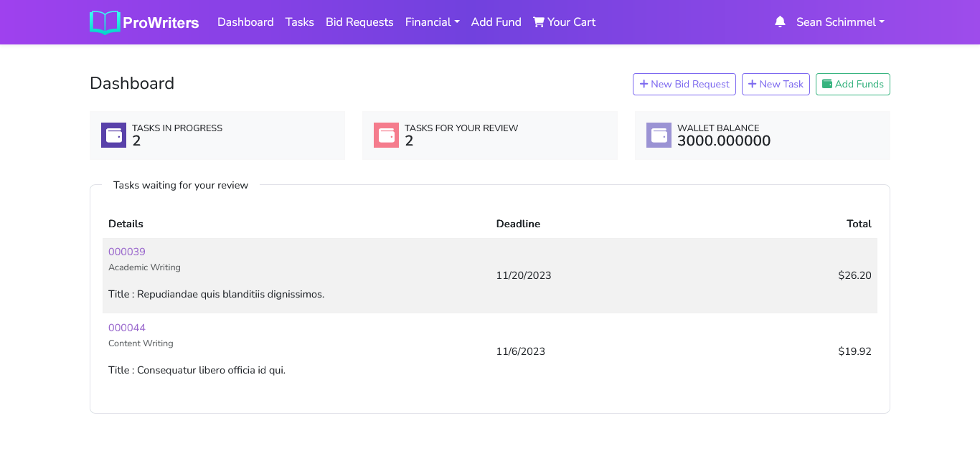Click the pink Tasks For Your Review icon
The width and height of the screenshot is (980, 461).
[x=386, y=135]
